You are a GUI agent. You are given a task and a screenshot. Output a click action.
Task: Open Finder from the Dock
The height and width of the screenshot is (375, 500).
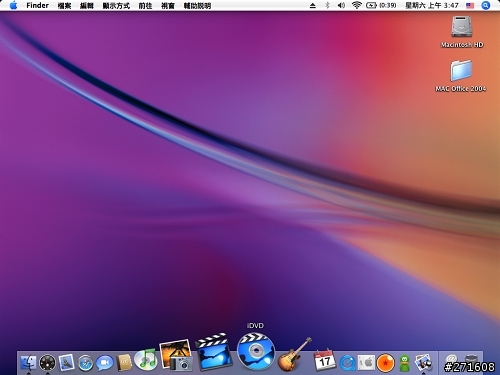pos(28,362)
